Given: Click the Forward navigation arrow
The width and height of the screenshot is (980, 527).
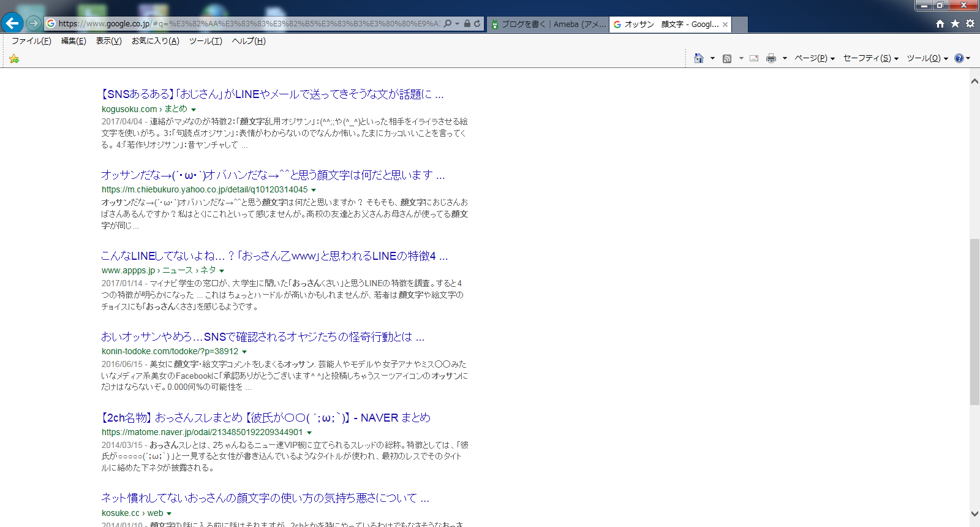Looking at the screenshot, I should [x=34, y=23].
